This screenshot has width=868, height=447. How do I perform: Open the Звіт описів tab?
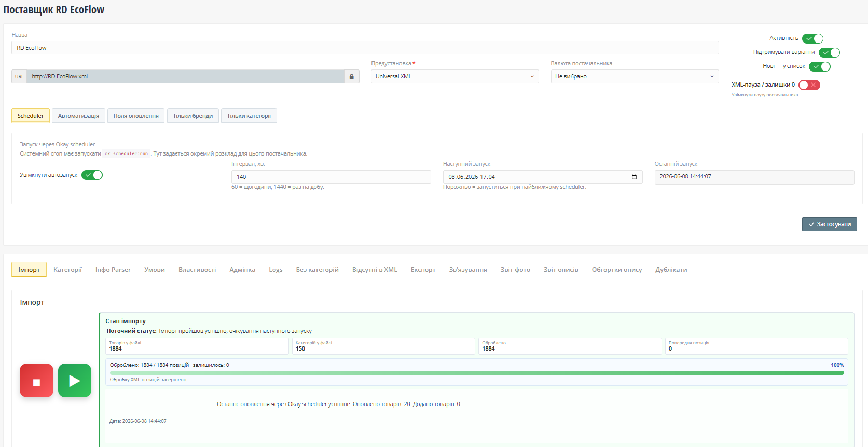[x=561, y=270]
